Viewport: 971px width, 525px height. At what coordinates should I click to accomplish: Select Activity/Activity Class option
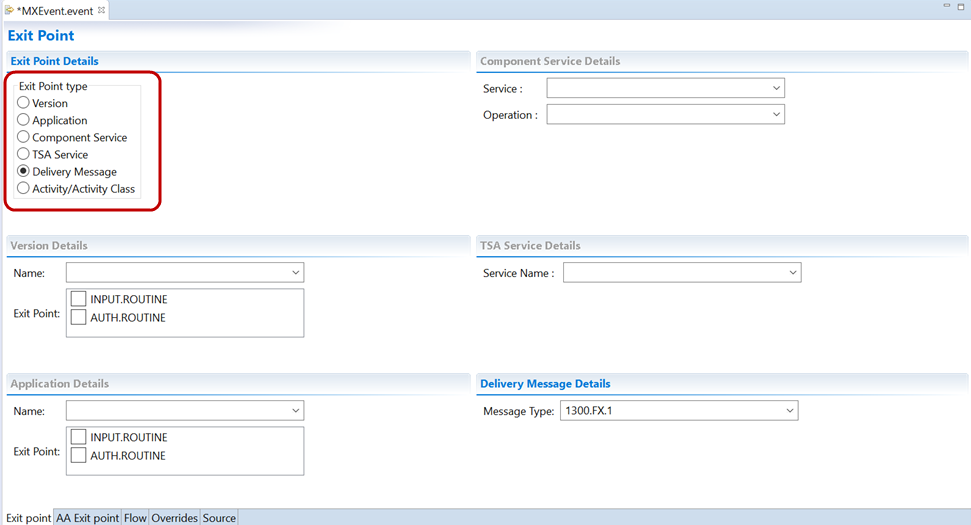tap(24, 188)
